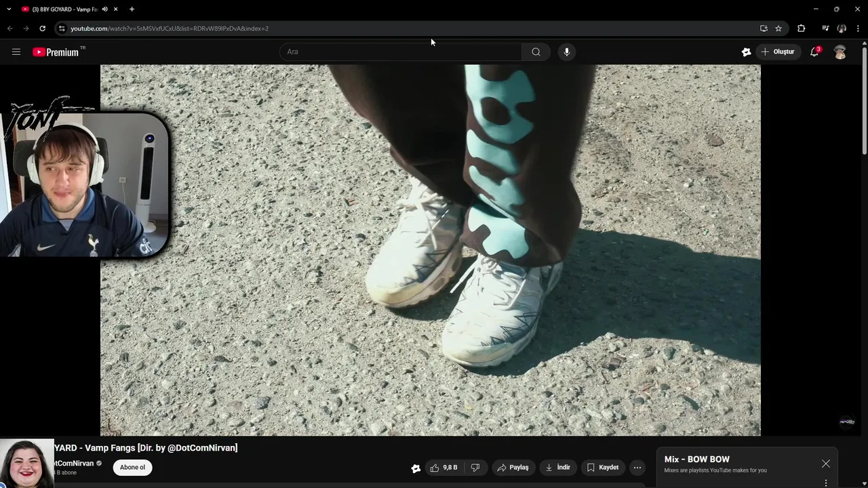Viewport: 868px width, 488px height.
Task: Open the account avatar menu
Action: click(840, 52)
